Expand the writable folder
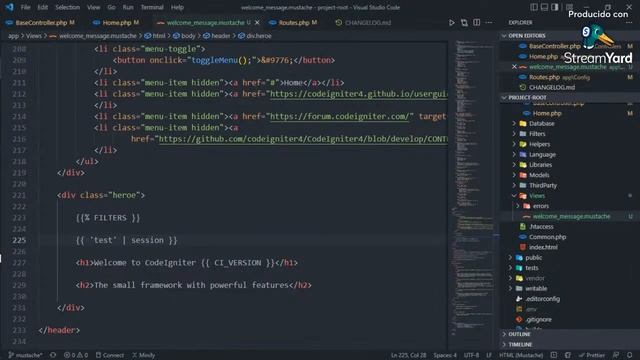Image resolution: width=640 pixels, height=360 pixels. tap(536, 288)
